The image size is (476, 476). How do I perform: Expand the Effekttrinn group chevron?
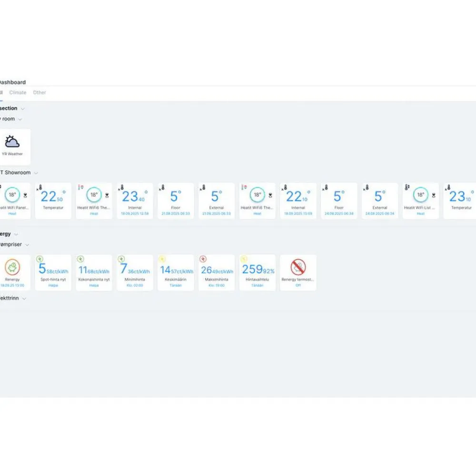coord(24,299)
